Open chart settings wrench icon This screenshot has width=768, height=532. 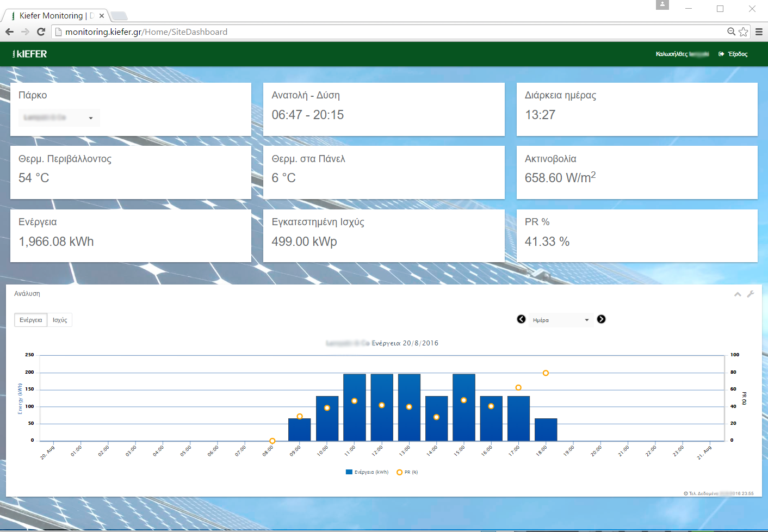[751, 294]
